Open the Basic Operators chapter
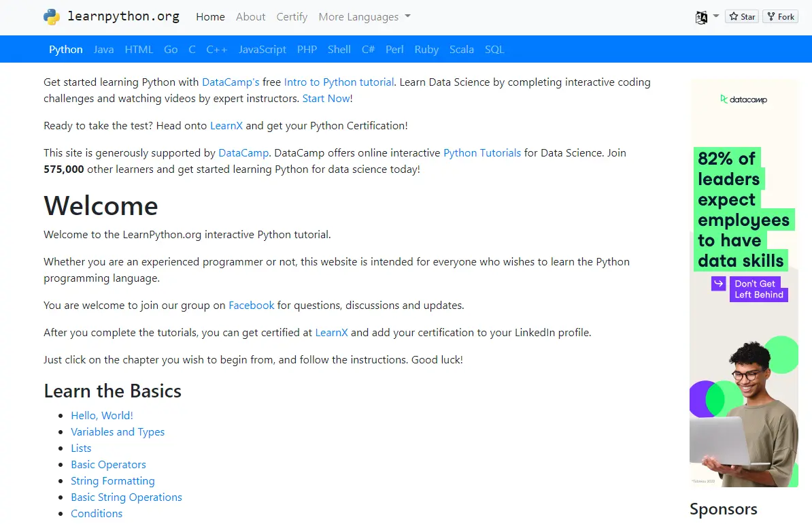This screenshot has height=524, width=812. point(108,464)
